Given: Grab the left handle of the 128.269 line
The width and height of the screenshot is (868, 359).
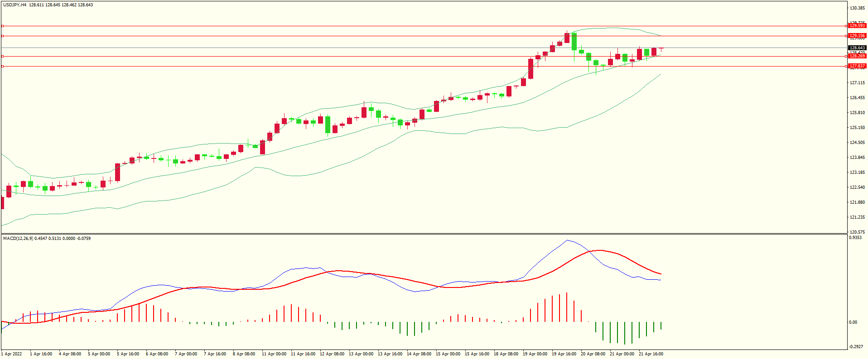Looking at the screenshot, I should [x=2, y=56].
